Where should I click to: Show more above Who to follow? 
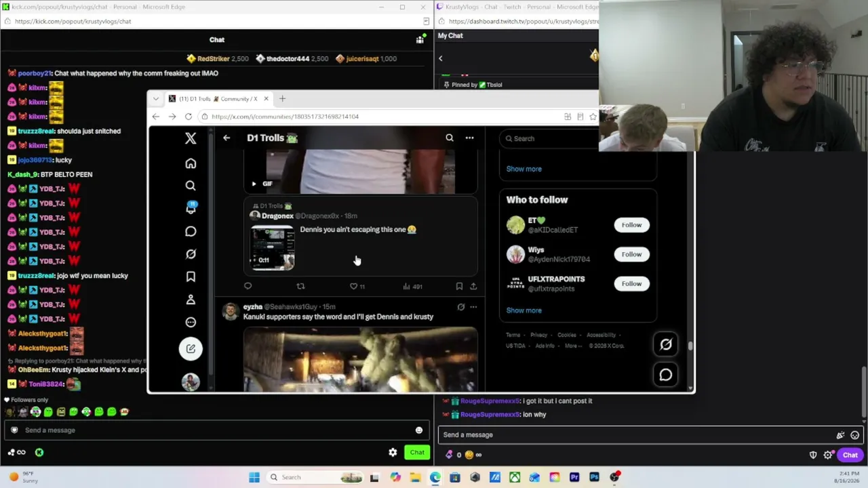[524, 169]
